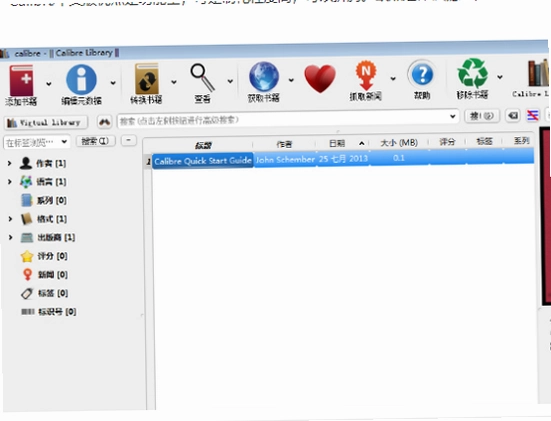This screenshot has width=551, height=421.
Task: Expand the Authors [1] tree node
Action: click(x=9, y=163)
